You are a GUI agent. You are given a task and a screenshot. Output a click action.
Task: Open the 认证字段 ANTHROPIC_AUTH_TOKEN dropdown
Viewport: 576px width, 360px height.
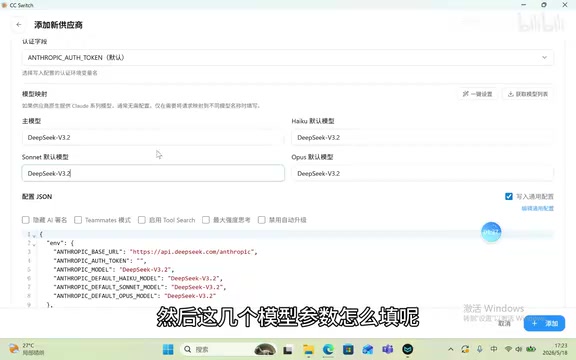[x=287, y=58]
